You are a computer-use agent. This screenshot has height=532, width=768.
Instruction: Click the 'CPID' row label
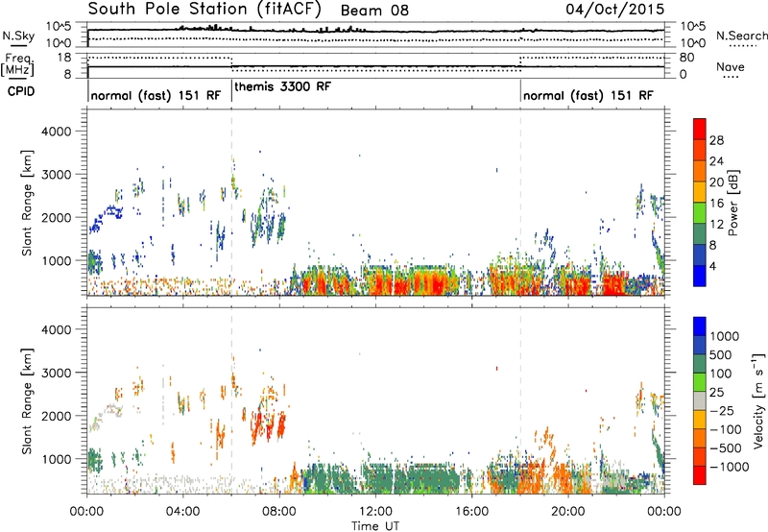(21, 91)
